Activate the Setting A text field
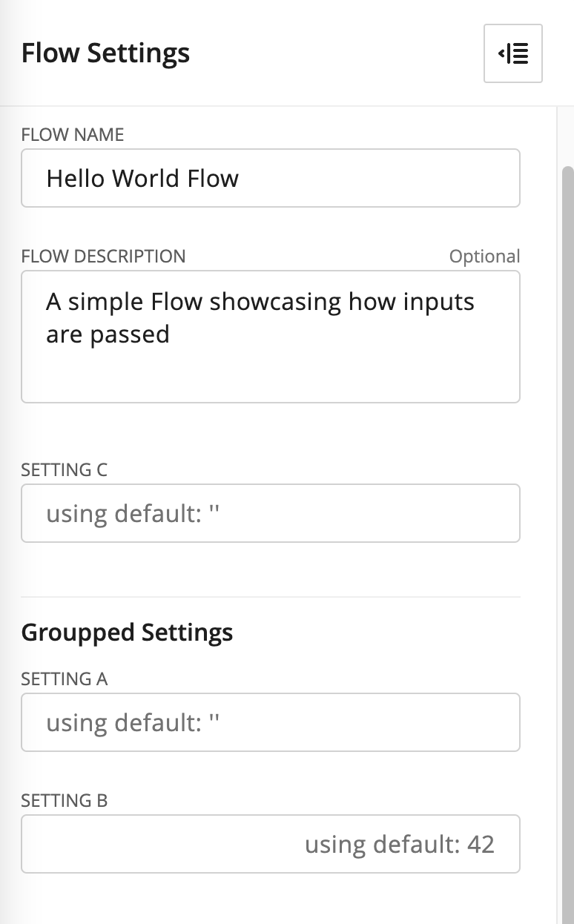Screen dimensions: 574x924 tap(271, 722)
